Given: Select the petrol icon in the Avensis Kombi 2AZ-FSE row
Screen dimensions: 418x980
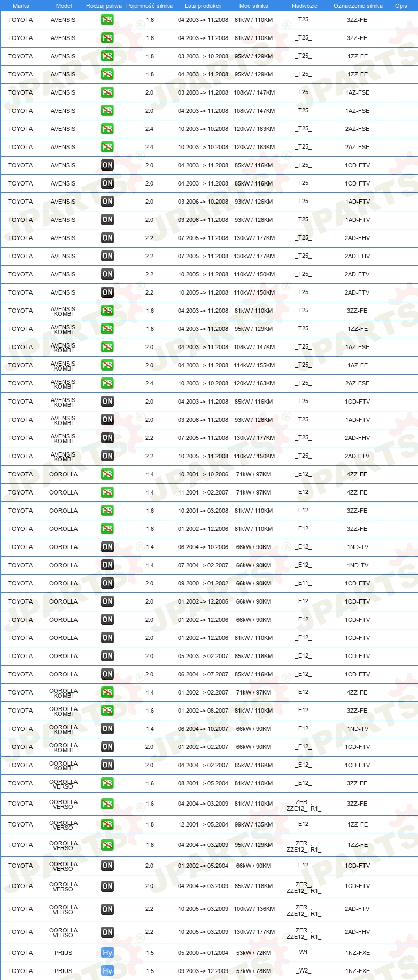Looking at the screenshot, I should click(x=107, y=383).
